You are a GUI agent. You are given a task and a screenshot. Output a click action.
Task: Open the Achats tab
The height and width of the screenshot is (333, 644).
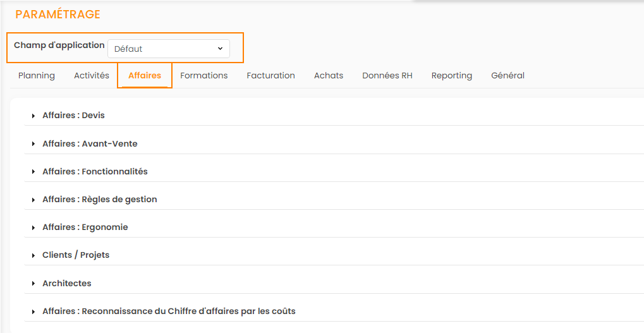pos(329,75)
